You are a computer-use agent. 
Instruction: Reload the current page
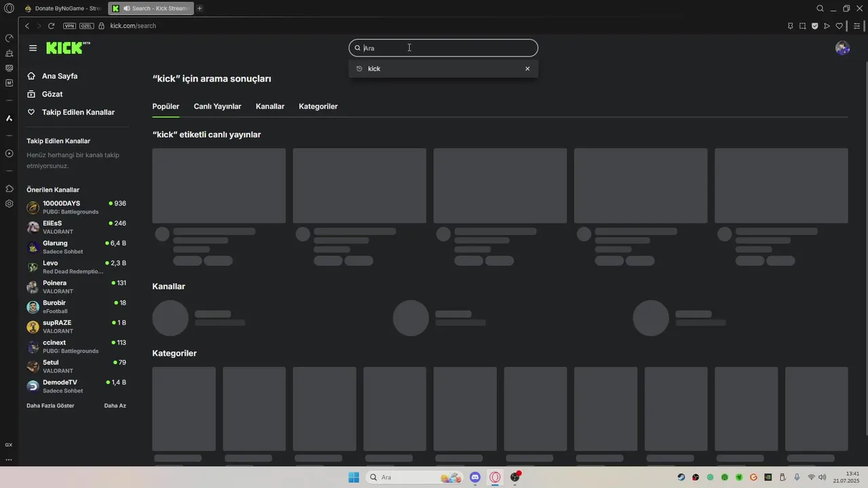(x=51, y=26)
